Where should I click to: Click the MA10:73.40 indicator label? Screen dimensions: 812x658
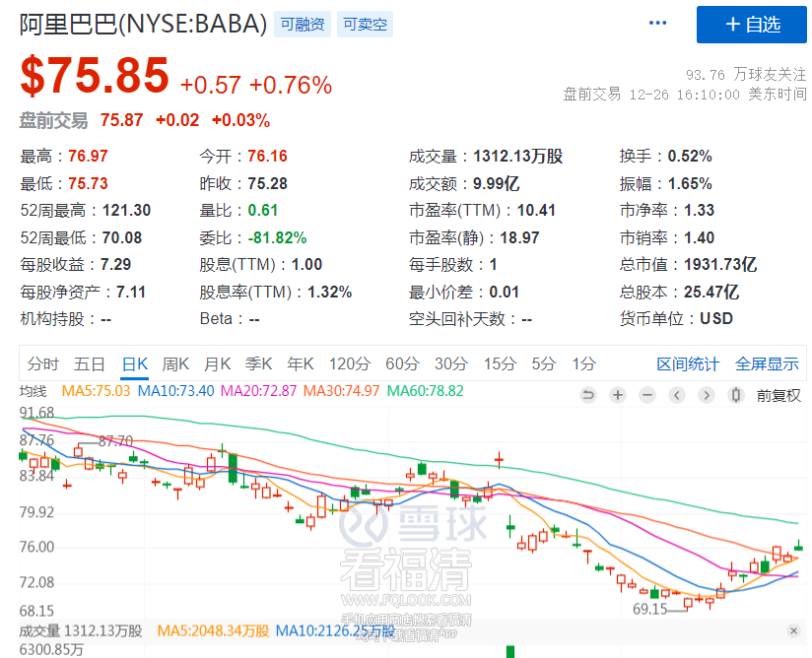point(176,391)
